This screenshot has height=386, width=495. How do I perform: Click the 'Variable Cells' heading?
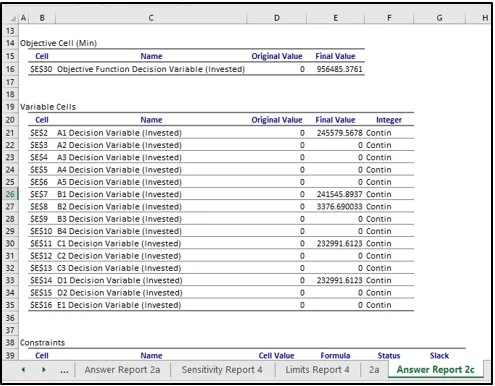coord(48,107)
